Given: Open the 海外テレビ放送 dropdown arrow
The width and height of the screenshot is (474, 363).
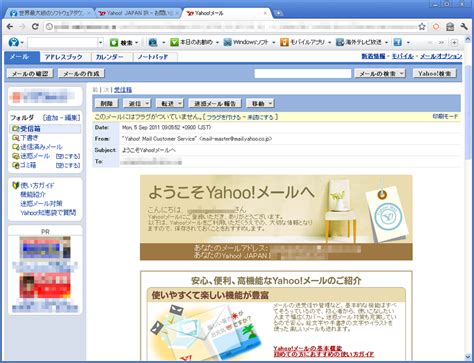Looking at the screenshot, I should [x=386, y=43].
